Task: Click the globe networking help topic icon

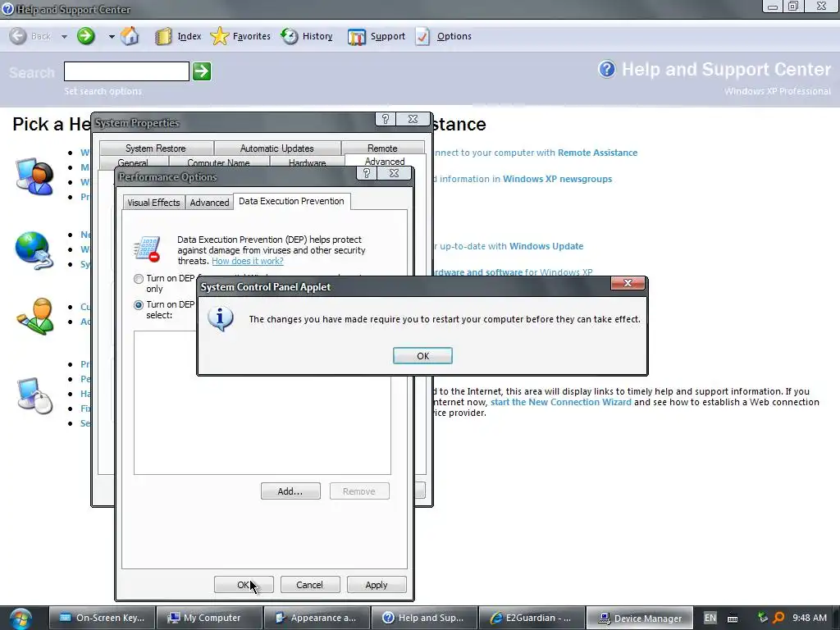Action: (34, 250)
